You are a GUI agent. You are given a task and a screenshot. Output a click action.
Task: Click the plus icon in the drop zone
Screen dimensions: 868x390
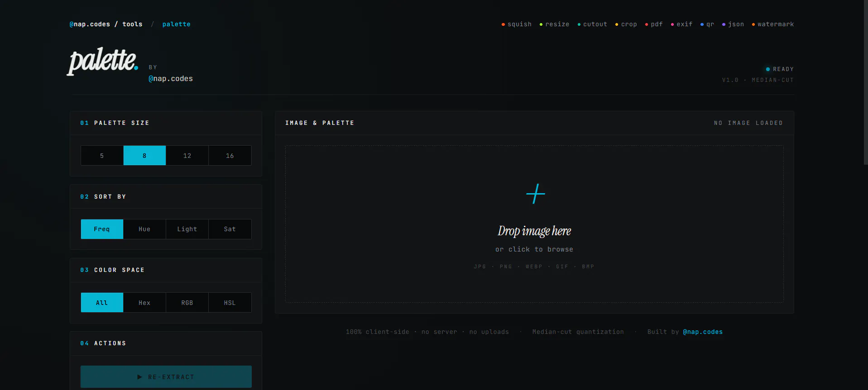coord(535,194)
